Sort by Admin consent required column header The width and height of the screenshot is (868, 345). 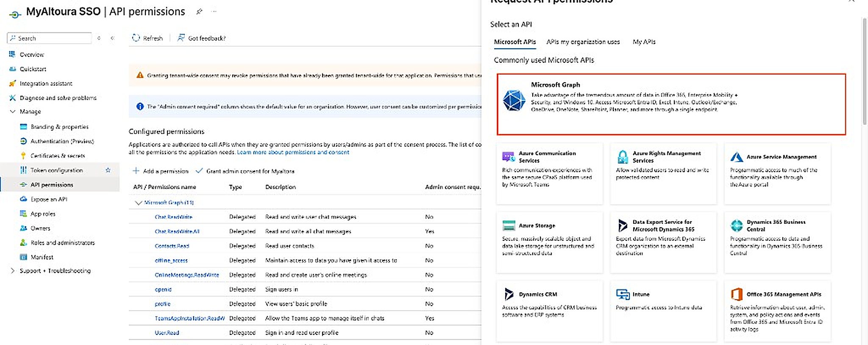[x=452, y=187]
